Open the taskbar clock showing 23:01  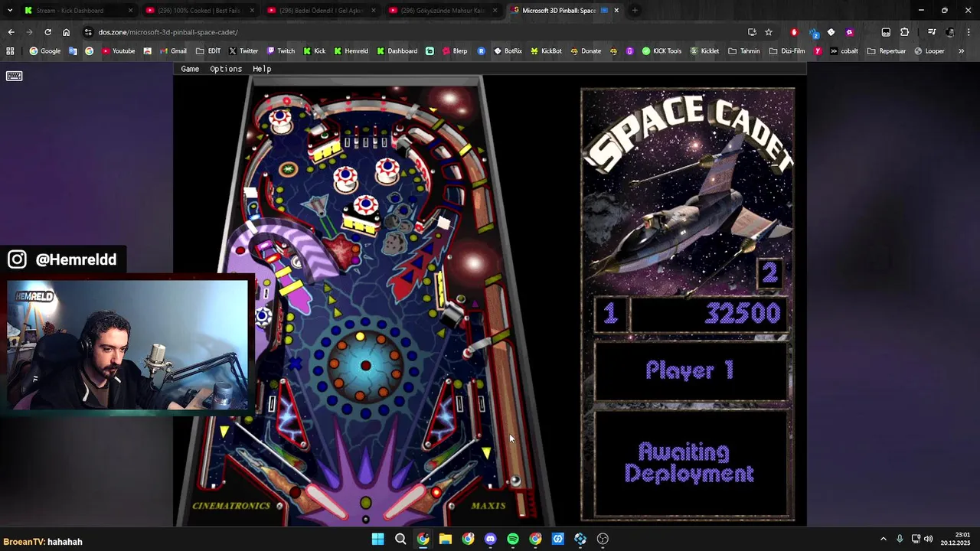tap(955, 539)
